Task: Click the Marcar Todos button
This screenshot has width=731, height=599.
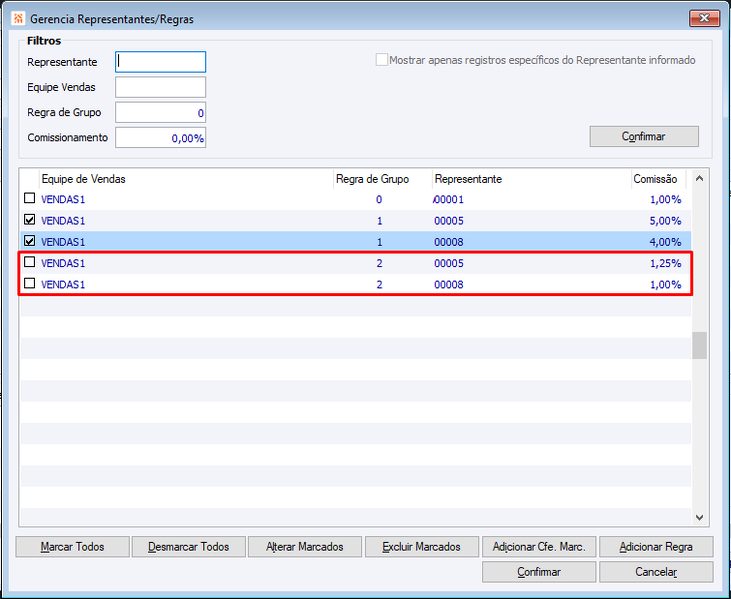Action: [x=72, y=547]
